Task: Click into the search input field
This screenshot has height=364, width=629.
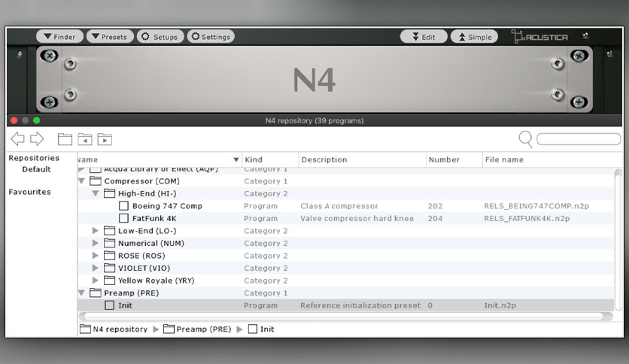Action: (579, 138)
